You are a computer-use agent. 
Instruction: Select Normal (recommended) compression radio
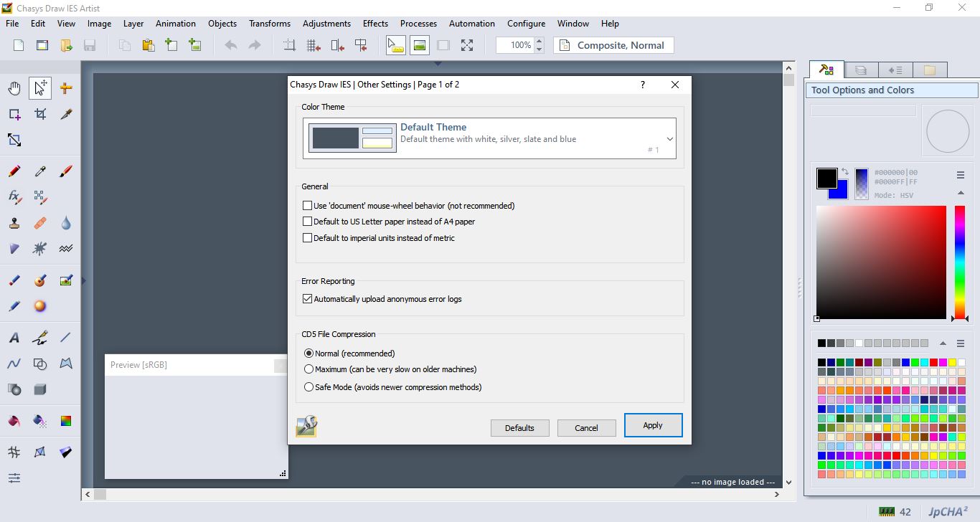[x=309, y=353]
